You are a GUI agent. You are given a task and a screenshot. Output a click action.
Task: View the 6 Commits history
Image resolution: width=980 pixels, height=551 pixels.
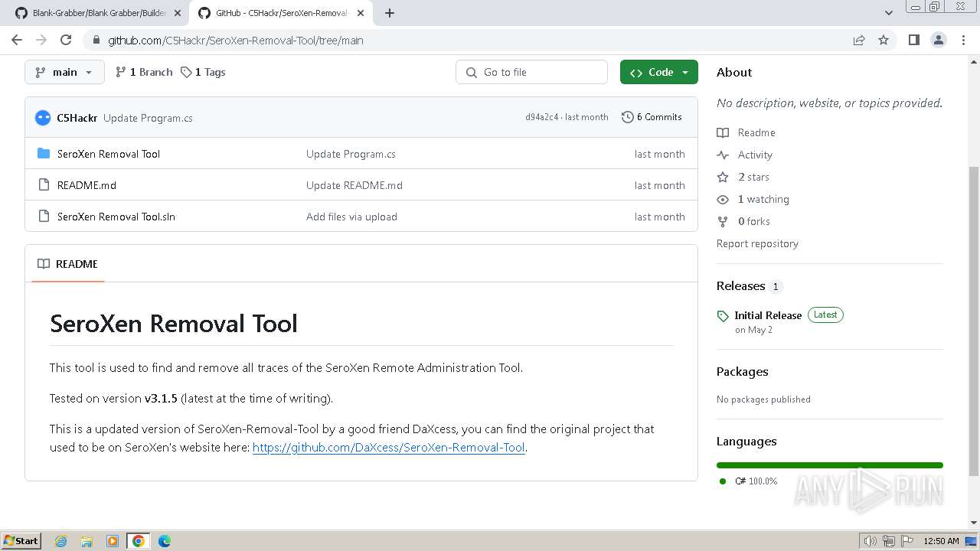tap(652, 117)
